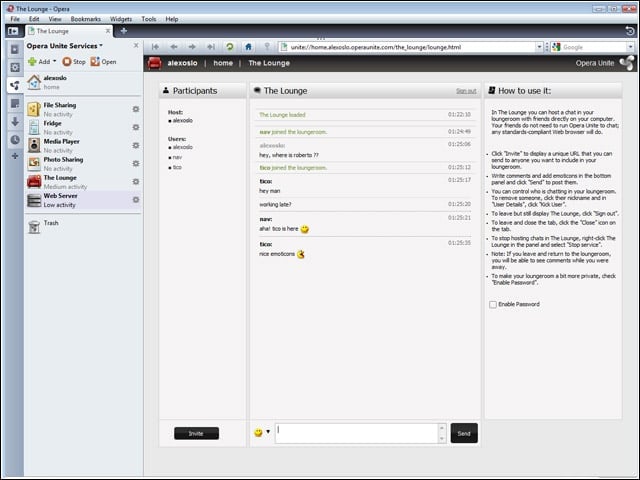Viewport: 640px width, 480px height.
Task: Open the Unite panel in the sidebar
Action: coord(15,85)
